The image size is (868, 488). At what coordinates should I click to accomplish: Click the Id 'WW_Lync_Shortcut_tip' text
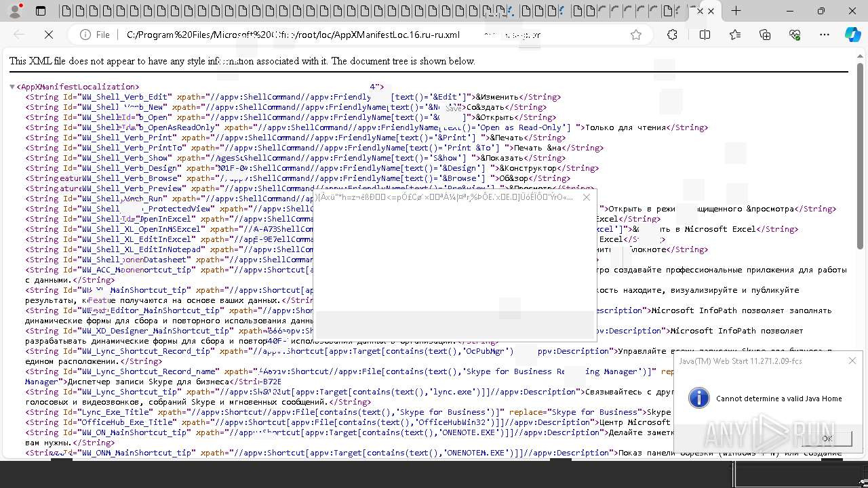130,392
